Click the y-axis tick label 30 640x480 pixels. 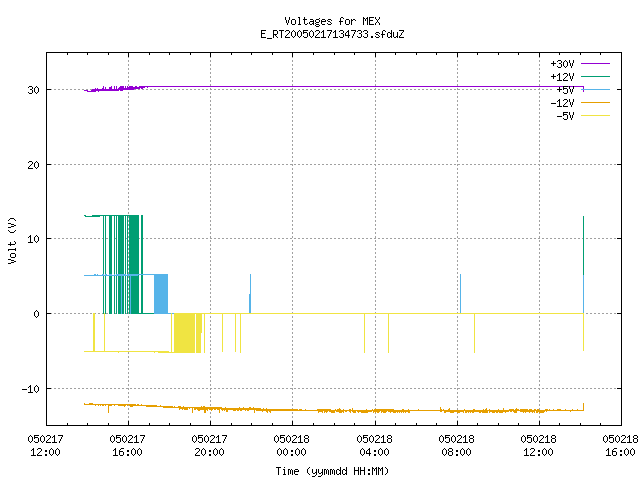pyautogui.click(x=33, y=90)
